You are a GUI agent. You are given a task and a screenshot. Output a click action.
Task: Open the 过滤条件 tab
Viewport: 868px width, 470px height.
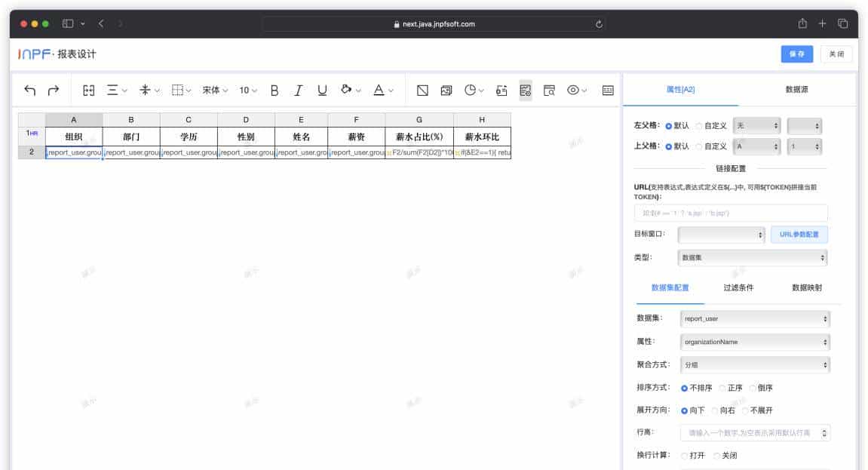738,287
